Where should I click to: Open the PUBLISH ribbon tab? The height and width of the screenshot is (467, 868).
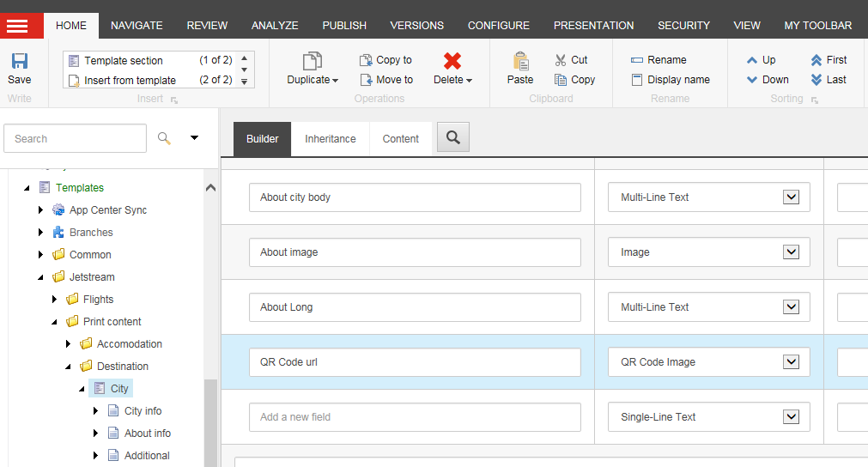tap(344, 26)
